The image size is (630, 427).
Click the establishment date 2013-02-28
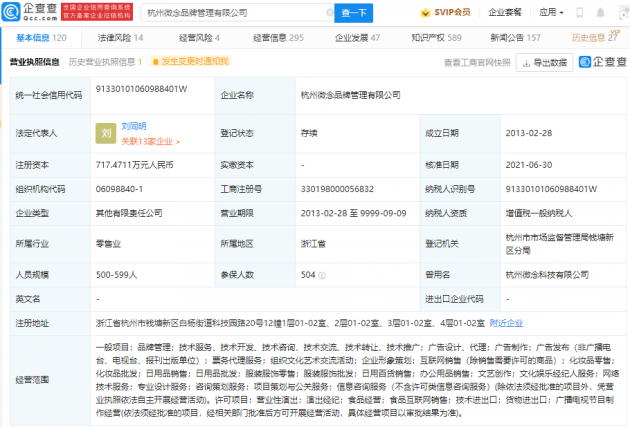pyautogui.click(x=529, y=133)
